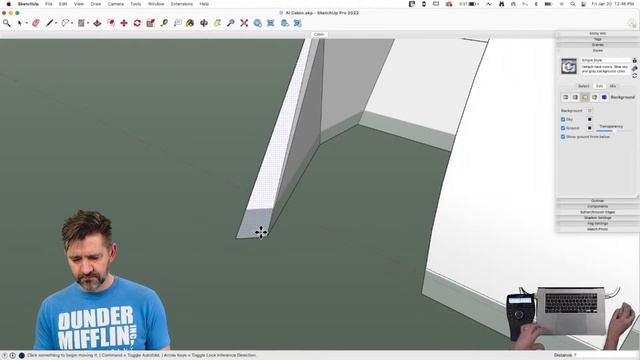This screenshot has width=640, height=360.
Task: Expand the Match Photo panel
Action: 597,229
